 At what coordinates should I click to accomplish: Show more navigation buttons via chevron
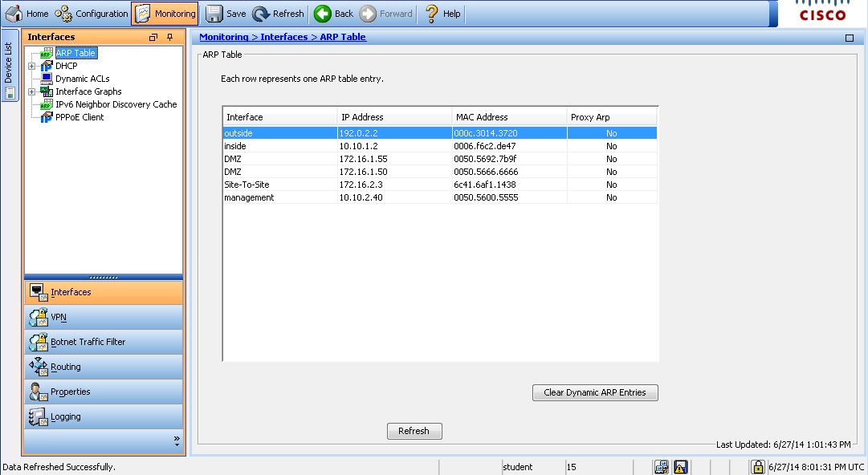coord(177,440)
